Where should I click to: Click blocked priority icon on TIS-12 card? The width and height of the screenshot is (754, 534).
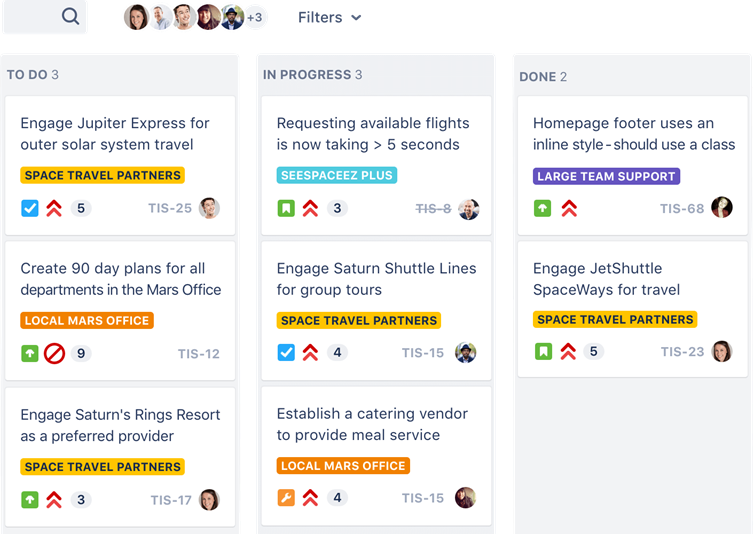(54, 354)
